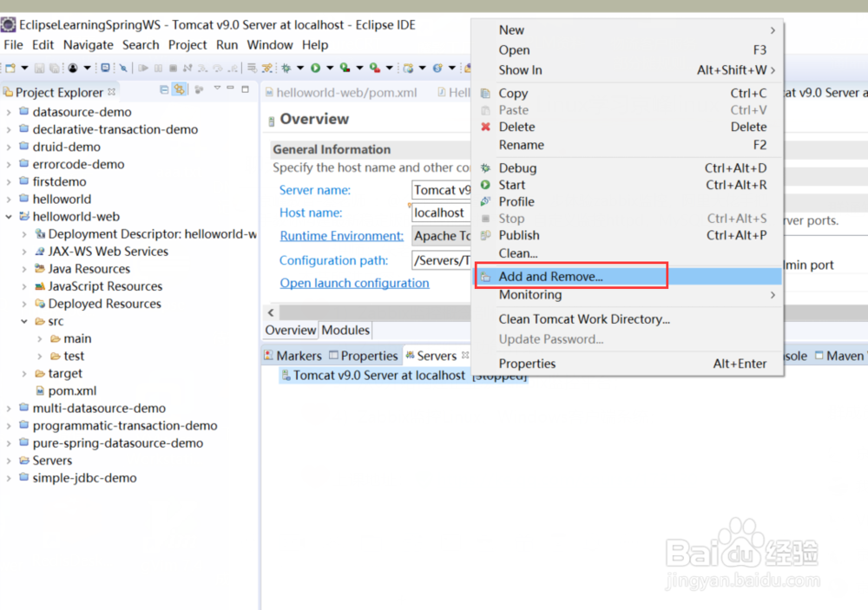This screenshot has width=868, height=610.
Task: Select Tomcat v9.0 Server at localhost row
Action: coord(404,376)
